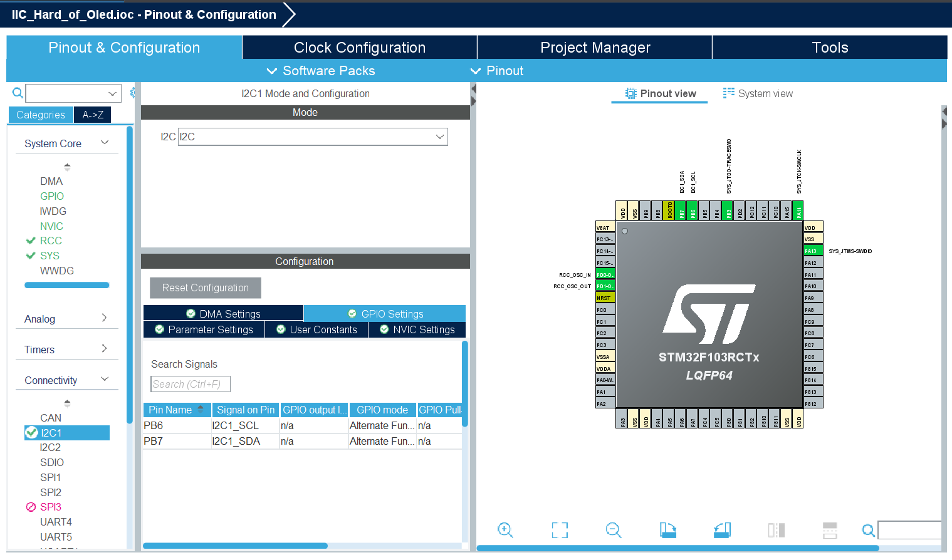Click the Reset Configuration button
This screenshot has width=952, height=560.
coord(206,288)
